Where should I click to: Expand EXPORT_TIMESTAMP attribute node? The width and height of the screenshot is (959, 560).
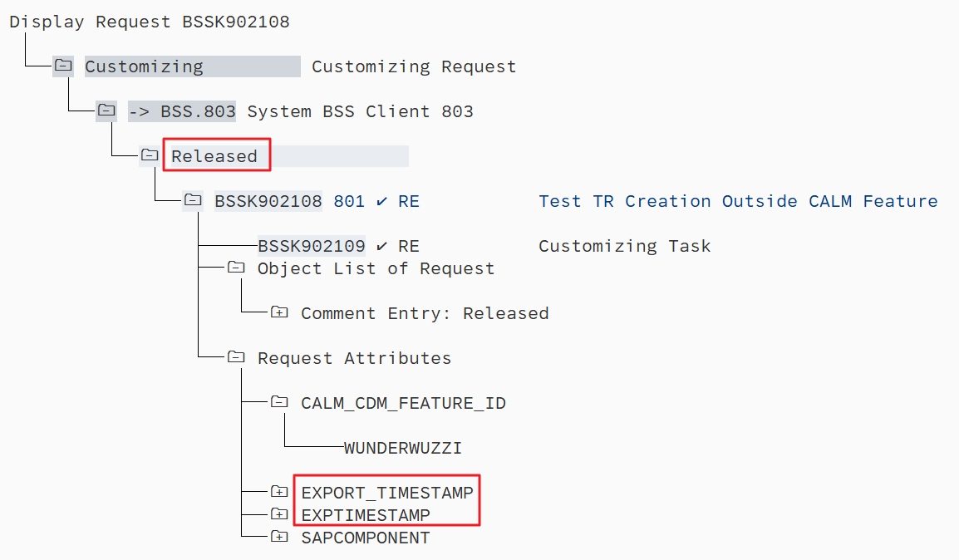pos(279,492)
